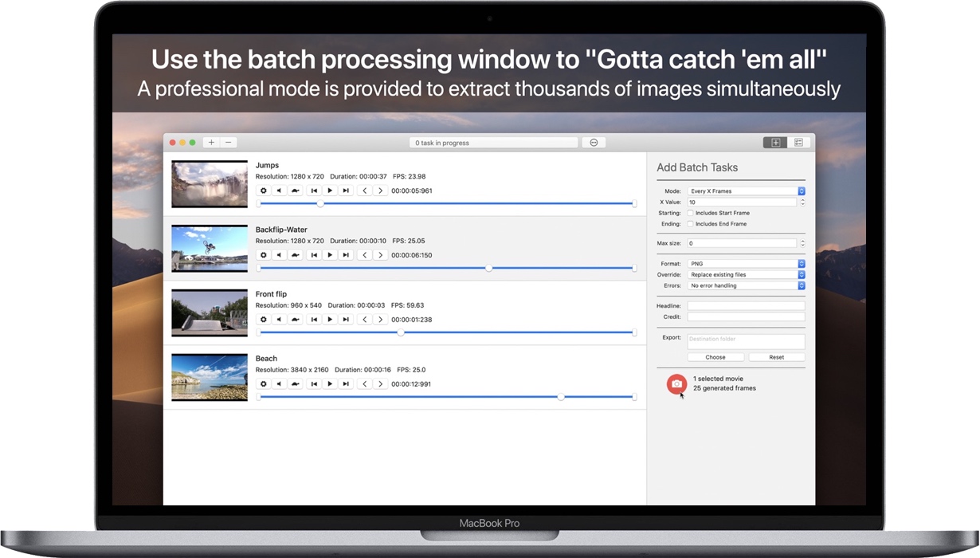
Task: Step forward one frame in Front flip
Action: coord(381,319)
